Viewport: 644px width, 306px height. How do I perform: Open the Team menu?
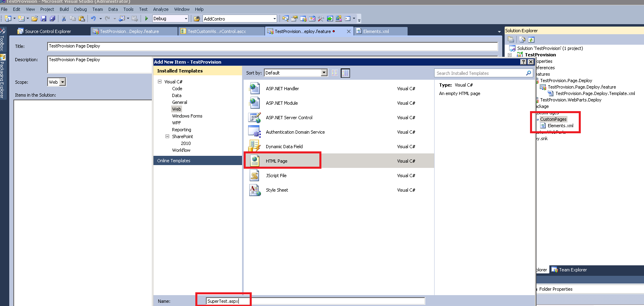(97, 9)
